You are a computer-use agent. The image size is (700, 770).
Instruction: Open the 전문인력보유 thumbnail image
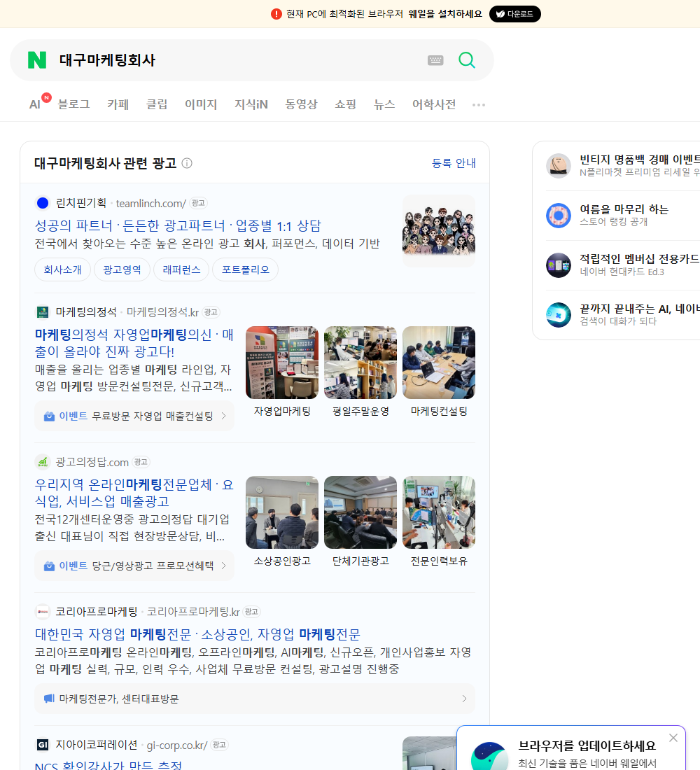tap(439, 512)
